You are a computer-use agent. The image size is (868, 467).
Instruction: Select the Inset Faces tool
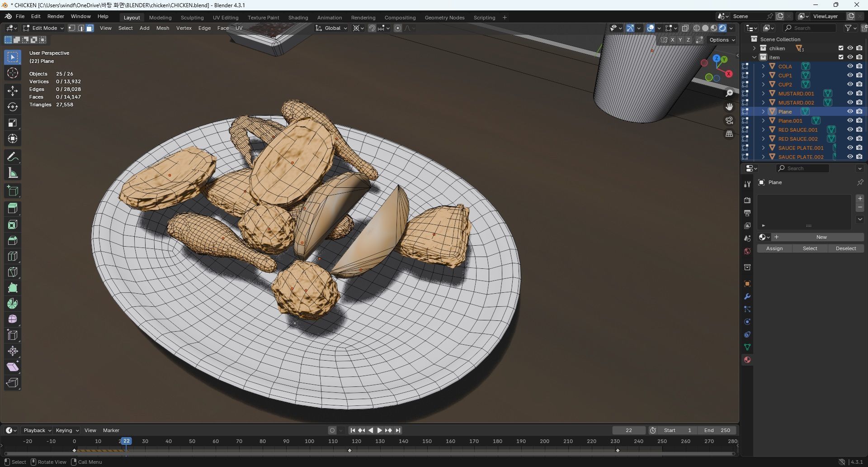point(13,224)
